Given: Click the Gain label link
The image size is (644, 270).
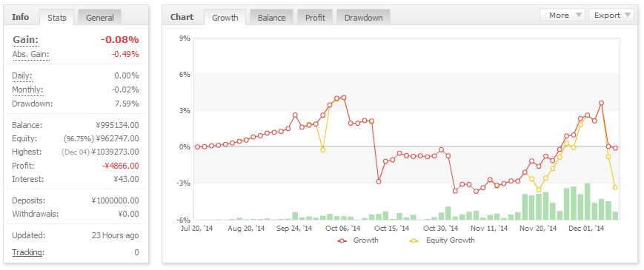Looking at the screenshot, I should coord(25,40).
